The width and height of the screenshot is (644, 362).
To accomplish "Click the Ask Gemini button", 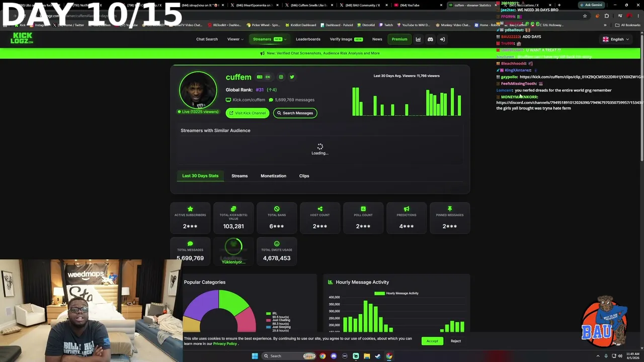I will pos(591,5).
